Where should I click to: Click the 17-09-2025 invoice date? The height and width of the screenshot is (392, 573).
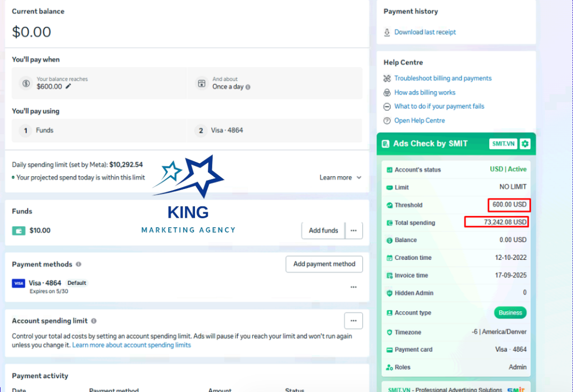[511, 275]
